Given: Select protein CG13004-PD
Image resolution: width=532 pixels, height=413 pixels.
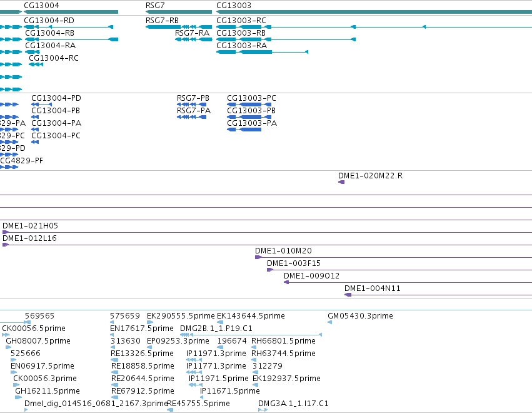Looking at the screenshot, I should 56,98.
